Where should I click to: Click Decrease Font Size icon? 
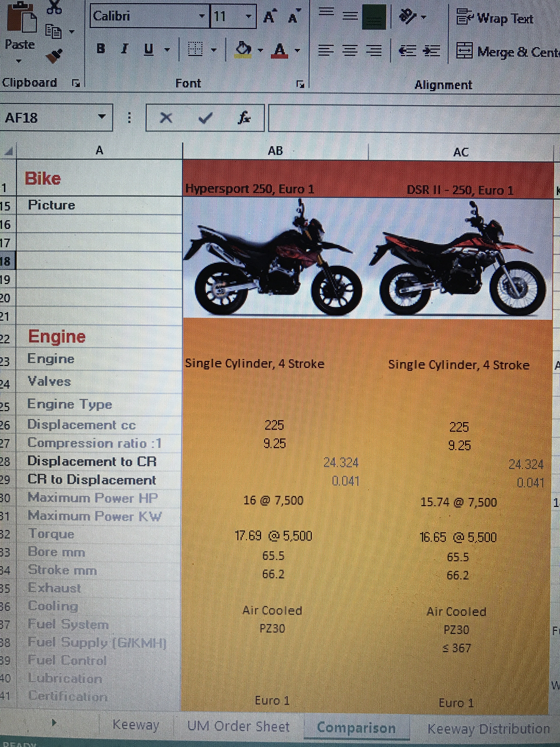point(294,16)
